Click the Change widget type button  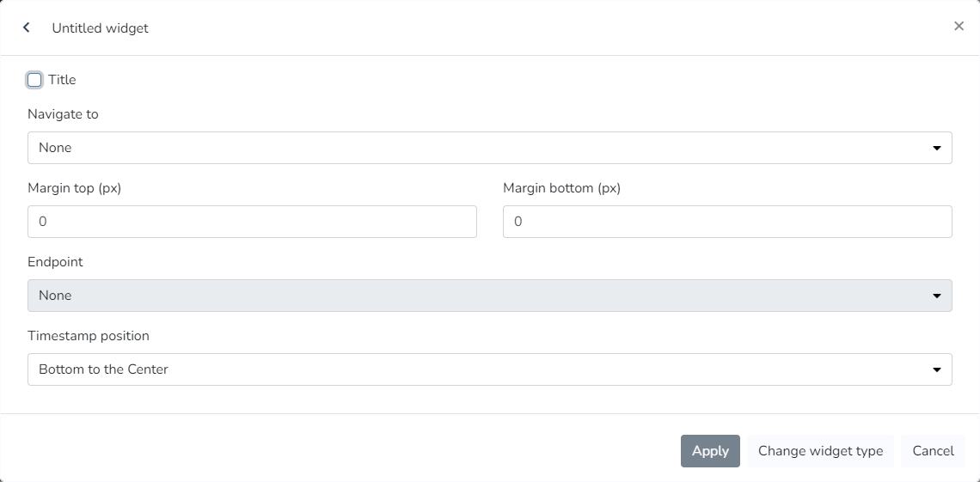click(x=820, y=451)
